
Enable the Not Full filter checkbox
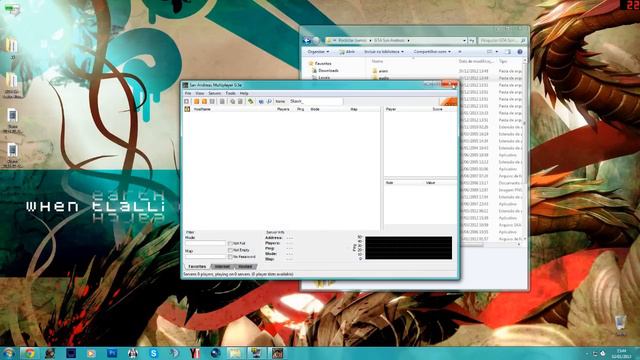(x=230, y=244)
